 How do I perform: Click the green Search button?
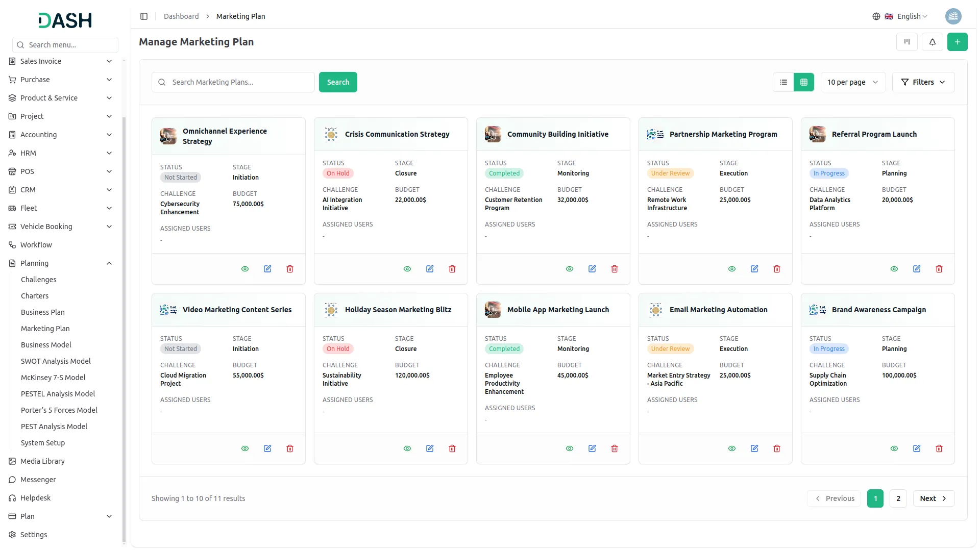[x=338, y=82]
